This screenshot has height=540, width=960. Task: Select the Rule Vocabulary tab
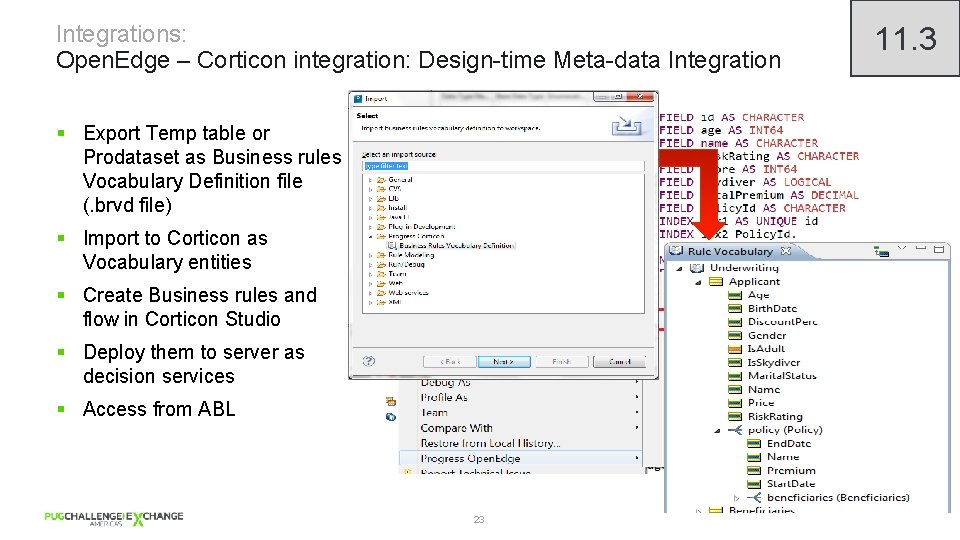tap(730, 251)
